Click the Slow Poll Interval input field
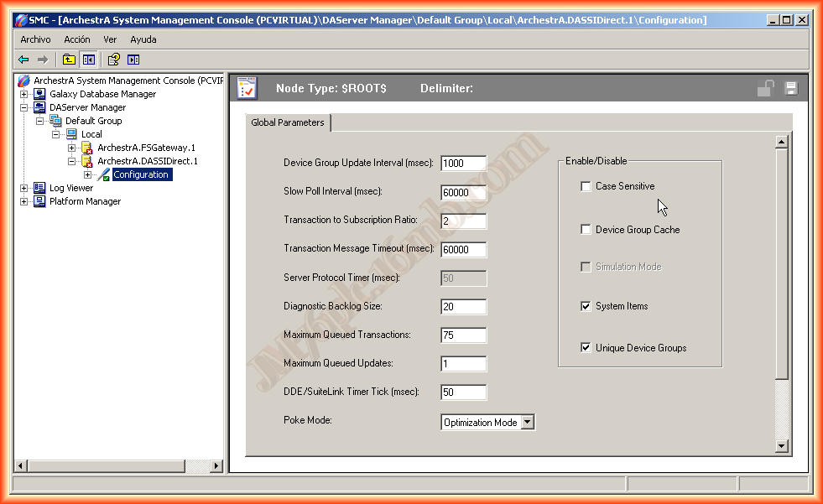The height and width of the screenshot is (504, 823). coord(463,193)
